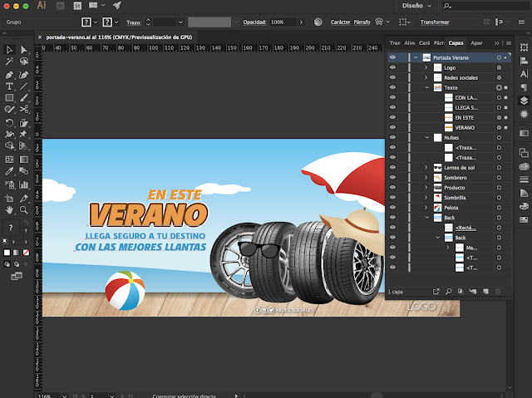
Task: Click the Opacidad value field
Action: pos(281,22)
